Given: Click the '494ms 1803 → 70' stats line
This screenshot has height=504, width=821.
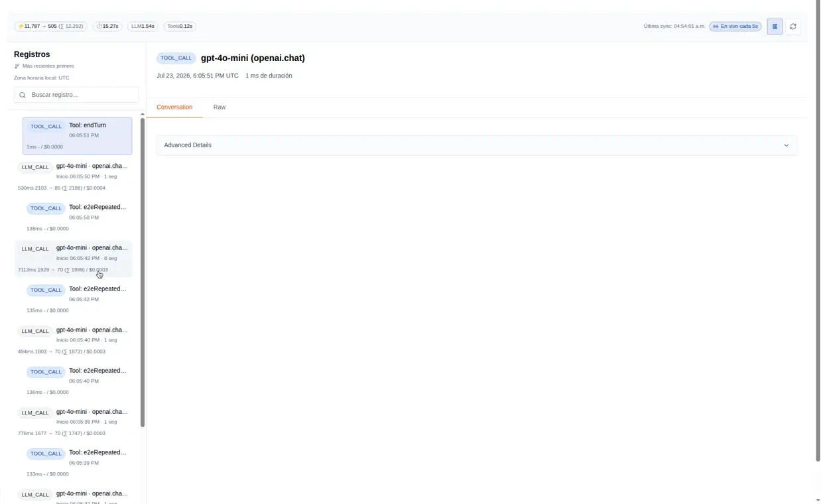Looking at the screenshot, I should 62,352.
